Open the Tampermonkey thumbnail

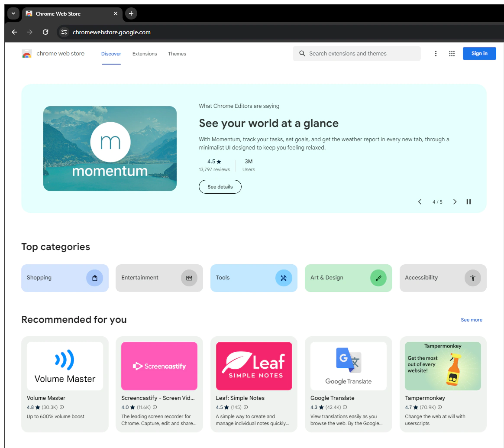[443, 366]
